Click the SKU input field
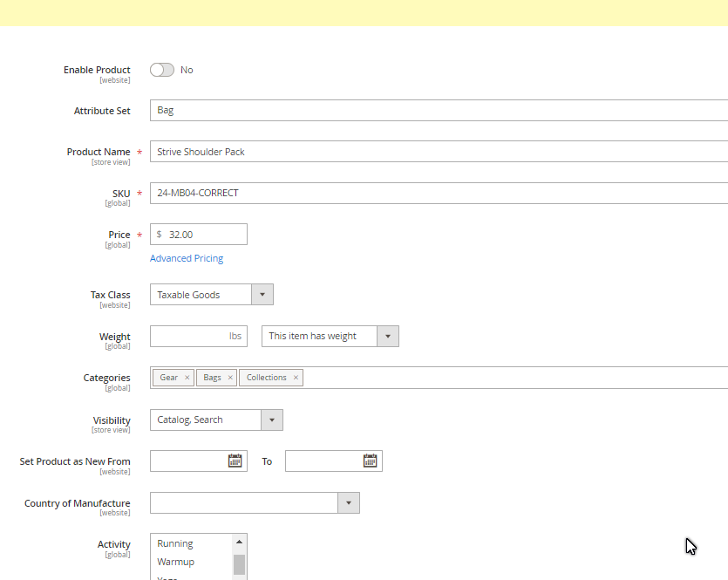The width and height of the screenshot is (728, 580). click(439, 193)
